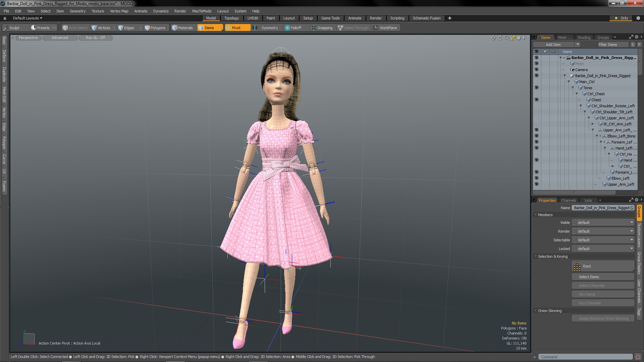This screenshot has width=644, height=362.
Task: Click in the Filter Items field
Action: pyautogui.click(x=612, y=45)
